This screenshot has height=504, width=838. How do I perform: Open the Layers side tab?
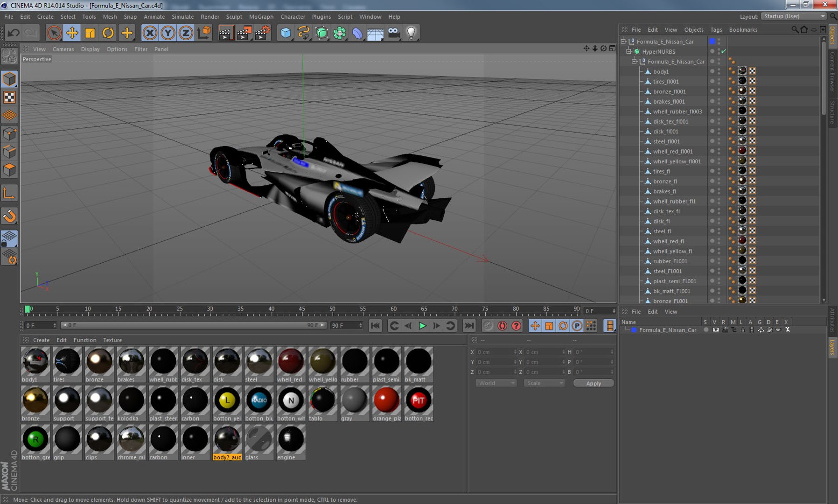click(832, 348)
